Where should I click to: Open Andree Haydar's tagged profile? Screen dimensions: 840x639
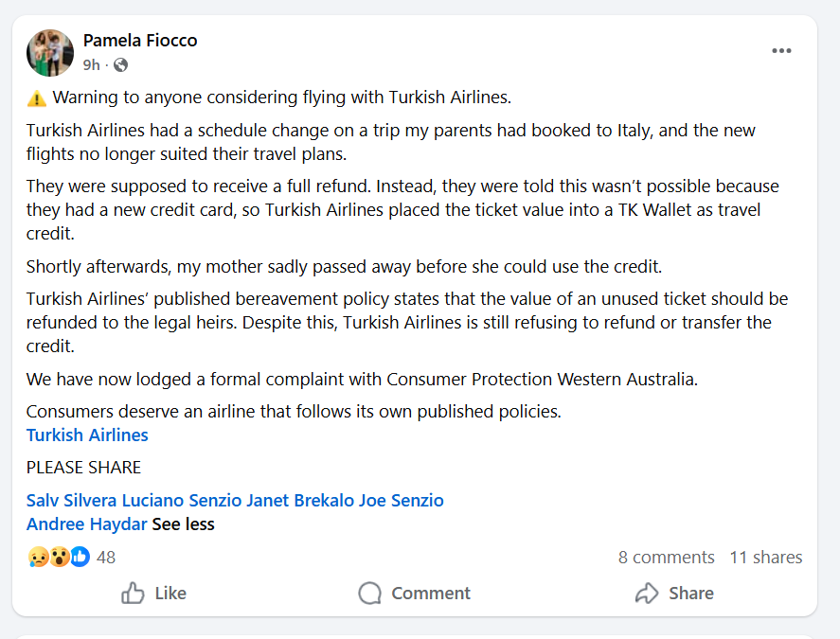coord(87,524)
